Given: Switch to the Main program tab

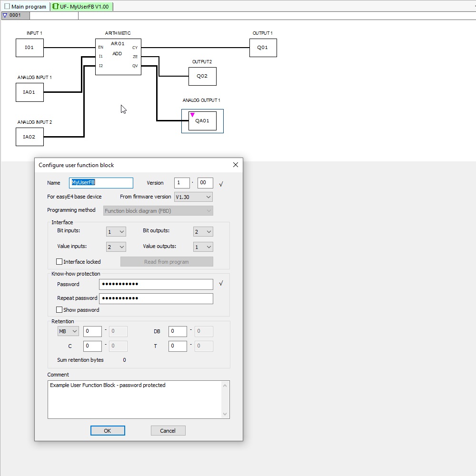Looking at the screenshot, I should (x=26, y=6).
